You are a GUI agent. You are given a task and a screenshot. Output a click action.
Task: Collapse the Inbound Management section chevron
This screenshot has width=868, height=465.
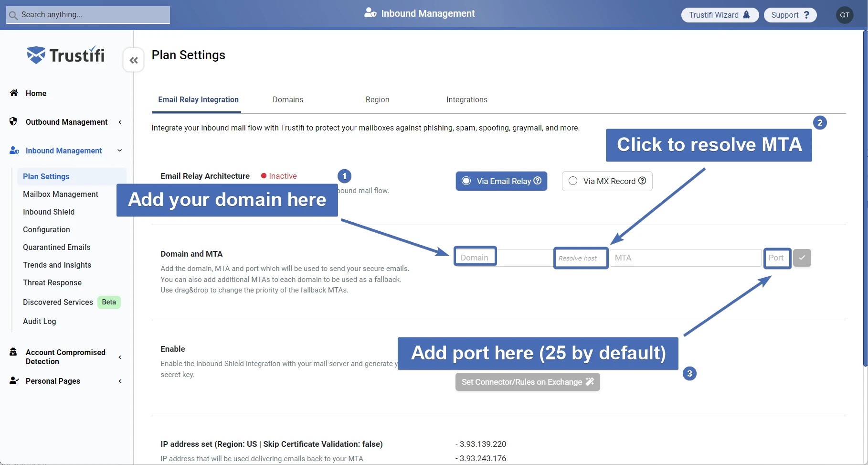pyautogui.click(x=120, y=151)
